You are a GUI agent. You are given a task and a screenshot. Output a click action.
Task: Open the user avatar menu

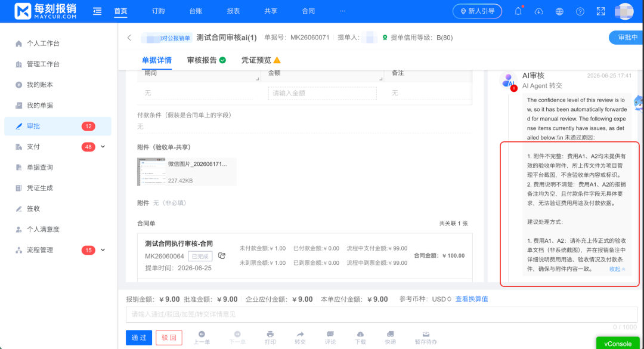[x=624, y=11]
